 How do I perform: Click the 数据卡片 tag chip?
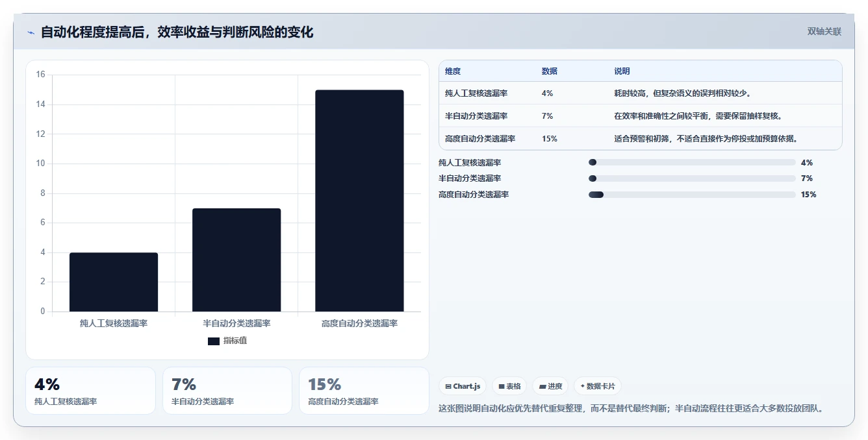pyautogui.click(x=598, y=386)
